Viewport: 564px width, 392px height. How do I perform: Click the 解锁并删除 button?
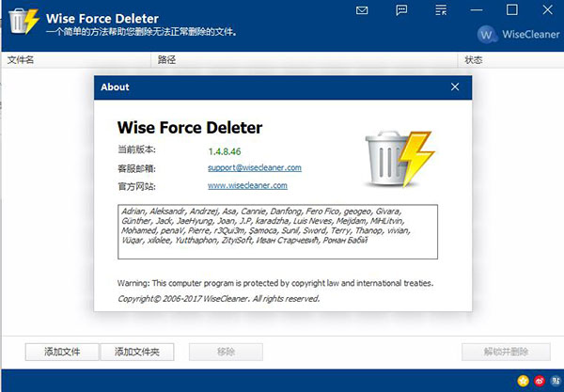click(506, 352)
